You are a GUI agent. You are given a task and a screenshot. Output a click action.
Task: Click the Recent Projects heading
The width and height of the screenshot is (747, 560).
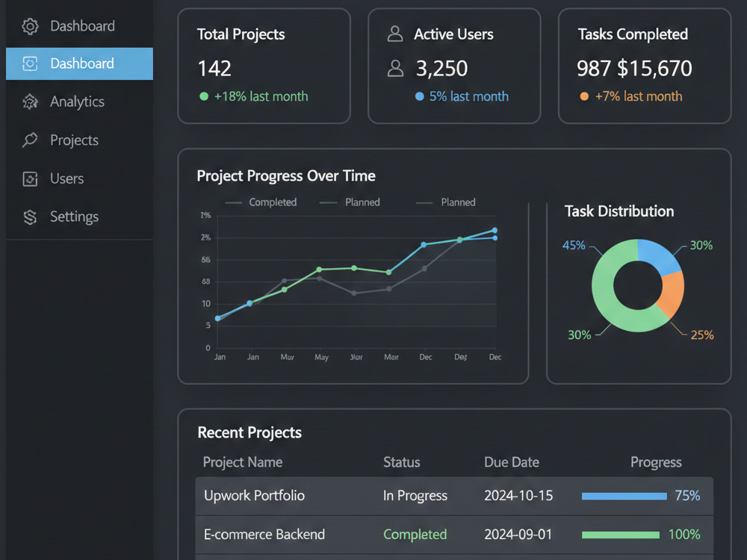(249, 433)
